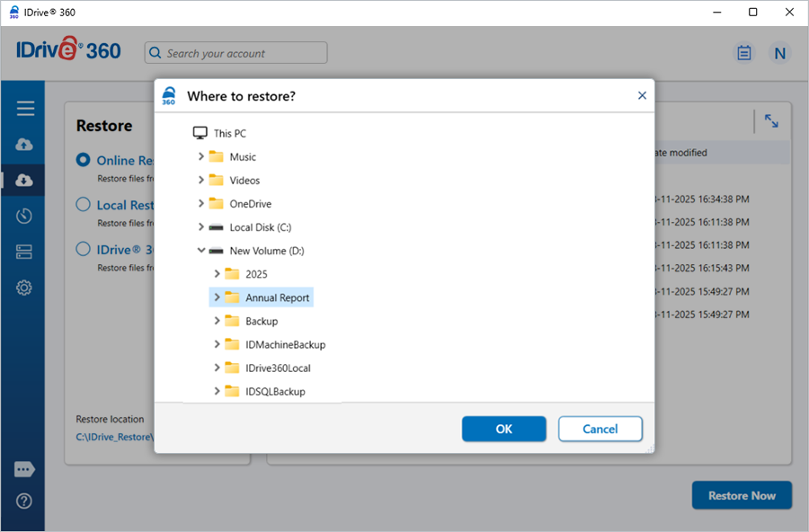Screen dimensions: 809x532
Task: Click the hamburger menu icon in sidebar
Action: tap(25, 109)
